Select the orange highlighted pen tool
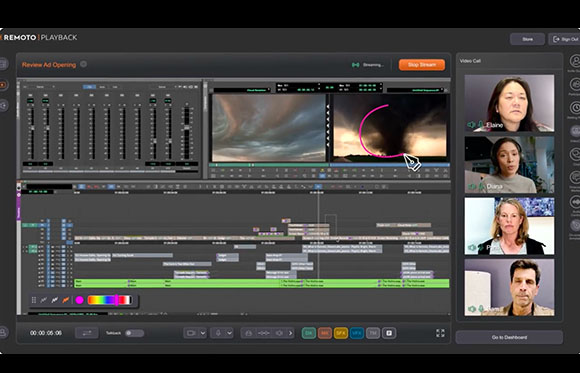This screenshot has width=580, height=373. click(66, 300)
